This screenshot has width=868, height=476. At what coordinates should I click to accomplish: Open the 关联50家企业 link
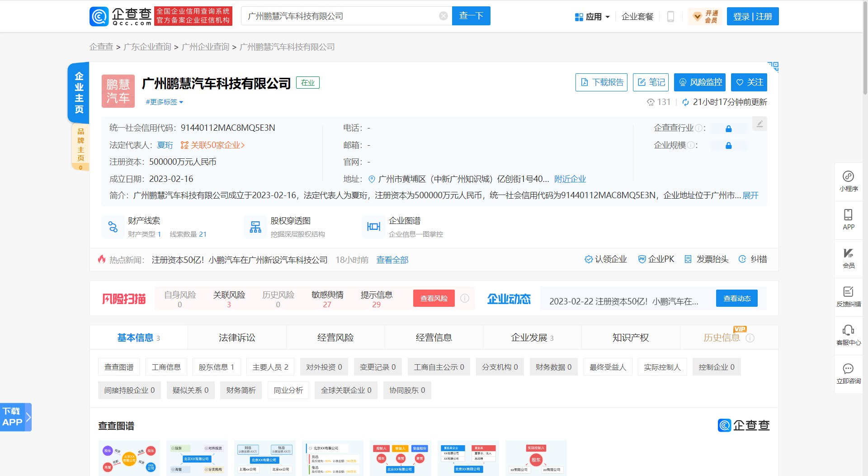point(212,145)
